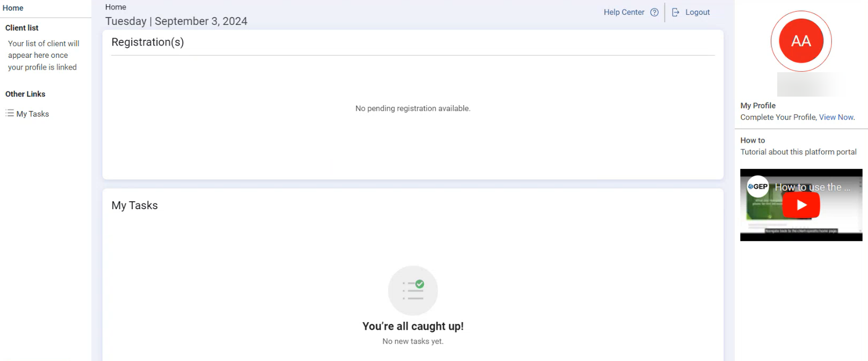Click the My Tasks panel heading

(134, 205)
